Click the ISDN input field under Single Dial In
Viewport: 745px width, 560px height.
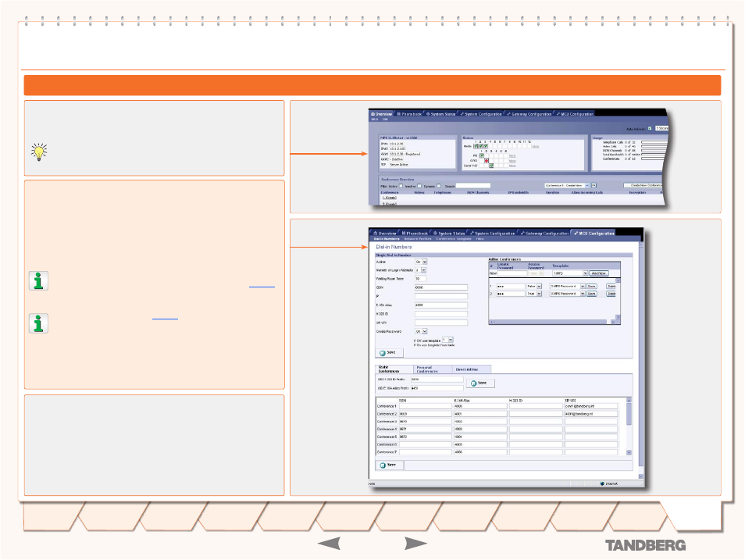[x=441, y=287]
